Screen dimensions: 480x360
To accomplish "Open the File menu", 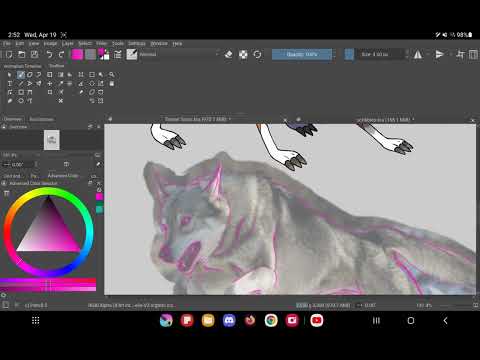I will pyautogui.click(x=7, y=44).
